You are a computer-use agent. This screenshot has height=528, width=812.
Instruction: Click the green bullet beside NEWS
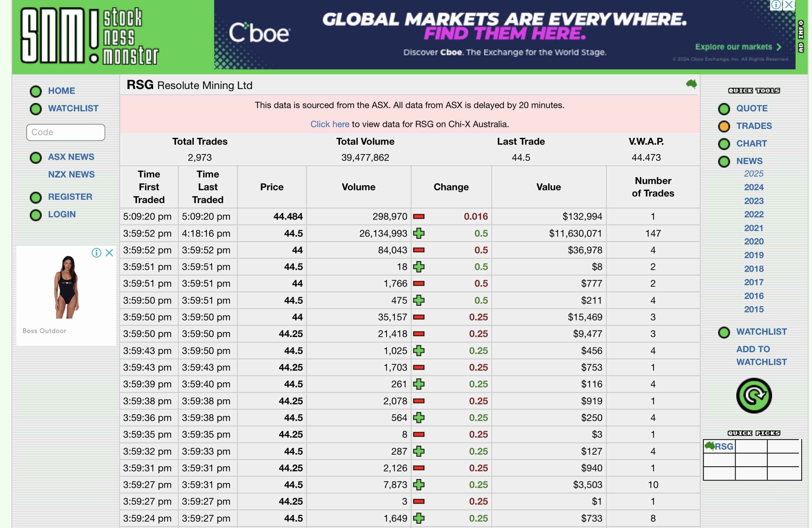(724, 161)
